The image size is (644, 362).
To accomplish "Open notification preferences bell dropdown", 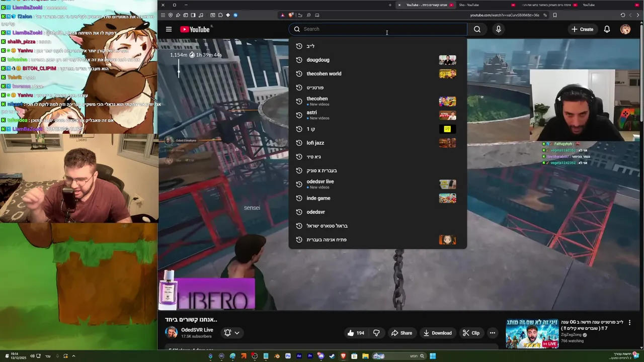I will click(x=232, y=333).
